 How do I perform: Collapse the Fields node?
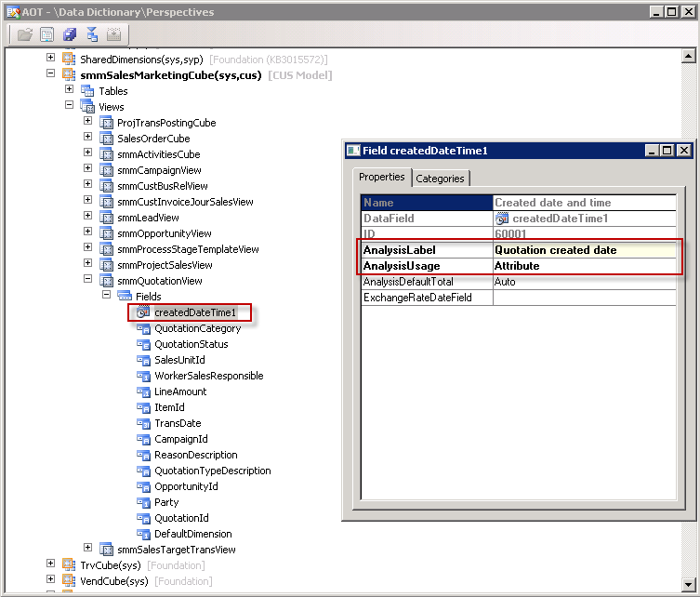[x=106, y=294]
